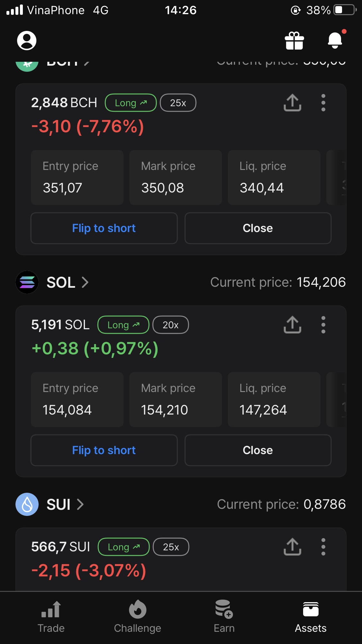Screen dimensions: 362x644
Task: Share the BCH position
Action: (292, 103)
